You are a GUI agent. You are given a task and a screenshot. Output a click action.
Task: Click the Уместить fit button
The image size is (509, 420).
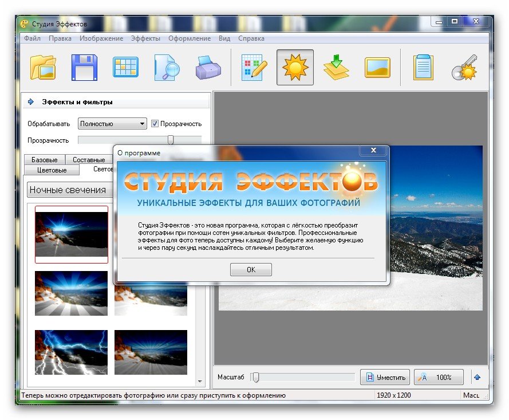coord(385,377)
